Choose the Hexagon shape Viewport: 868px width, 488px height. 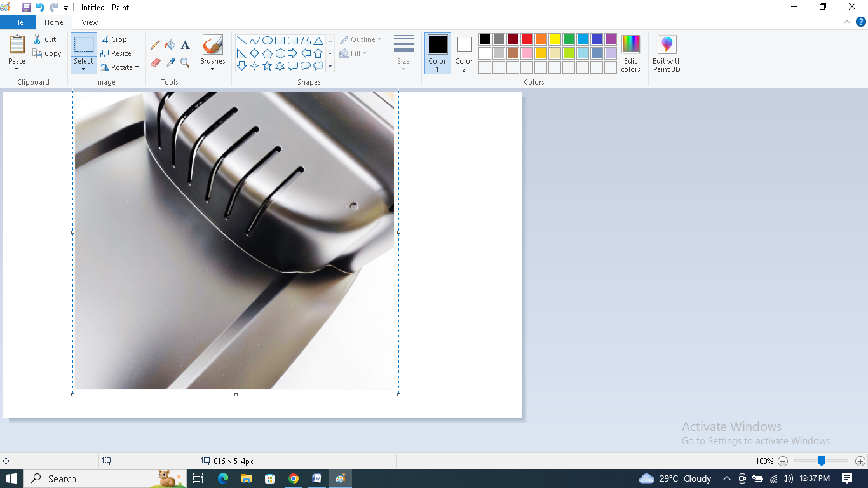click(280, 53)
